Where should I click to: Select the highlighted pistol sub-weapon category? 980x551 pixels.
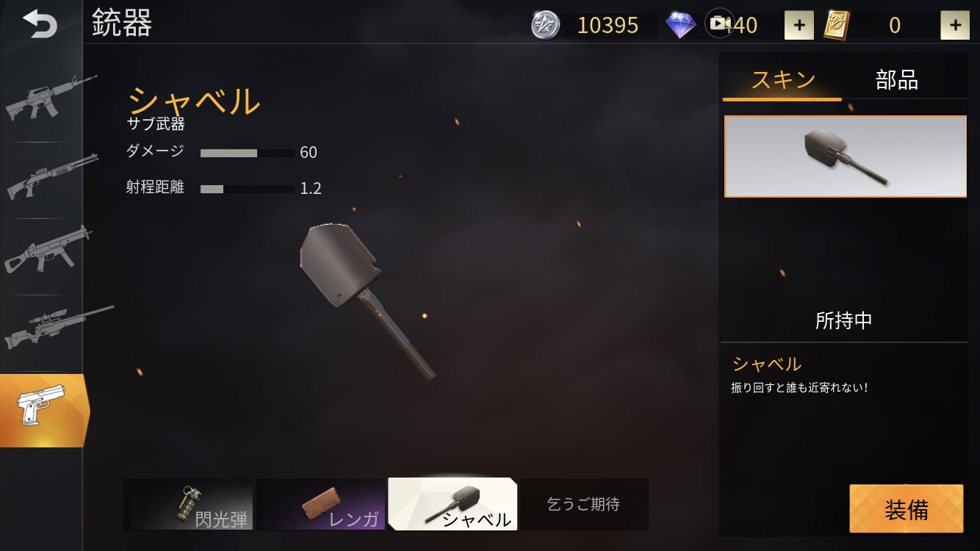(44, 410)
